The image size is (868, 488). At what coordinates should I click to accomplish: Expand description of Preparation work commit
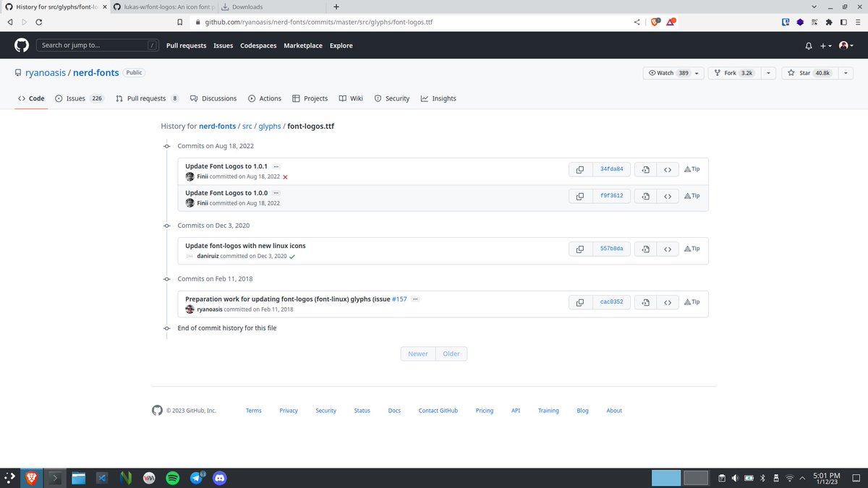[x=415, y=299]
